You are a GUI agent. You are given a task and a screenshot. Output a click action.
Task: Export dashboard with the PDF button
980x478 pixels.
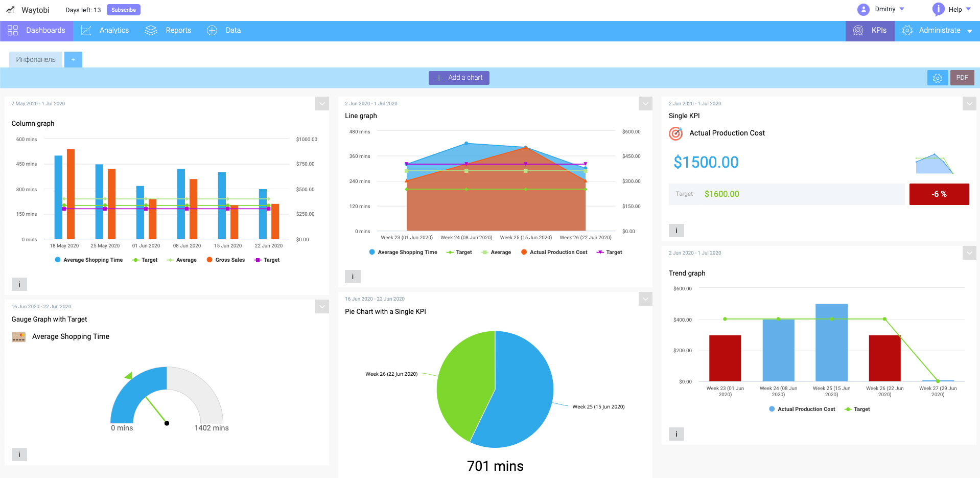962,78
